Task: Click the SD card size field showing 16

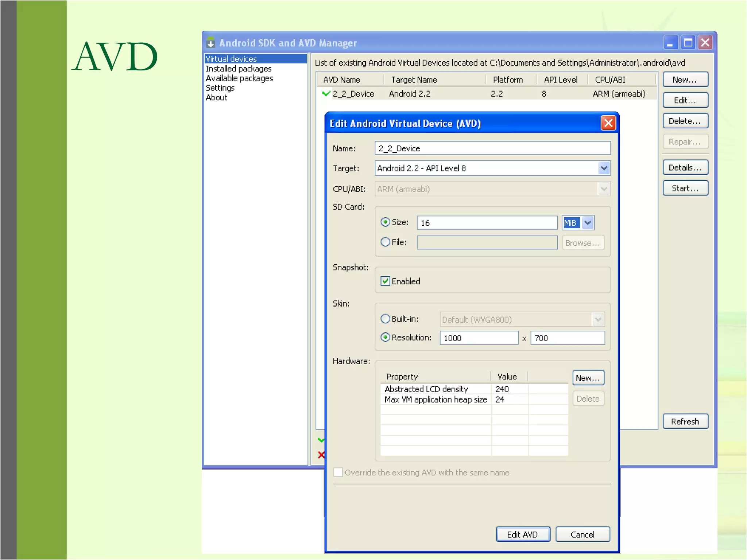Action: point(487,223)
